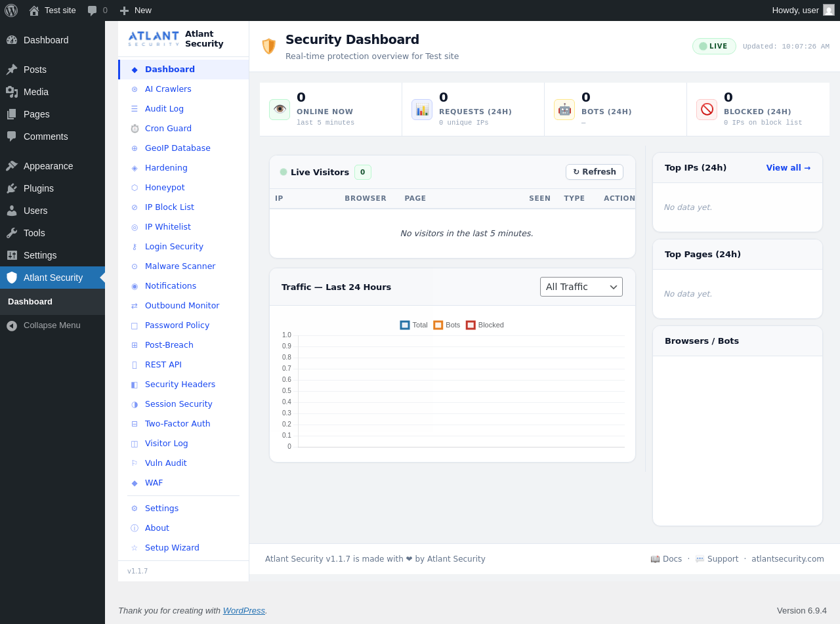The width and height of the screenshot is (840, 624).
Task: Open WAF in plugin sidebar
Action: (183, 483)
